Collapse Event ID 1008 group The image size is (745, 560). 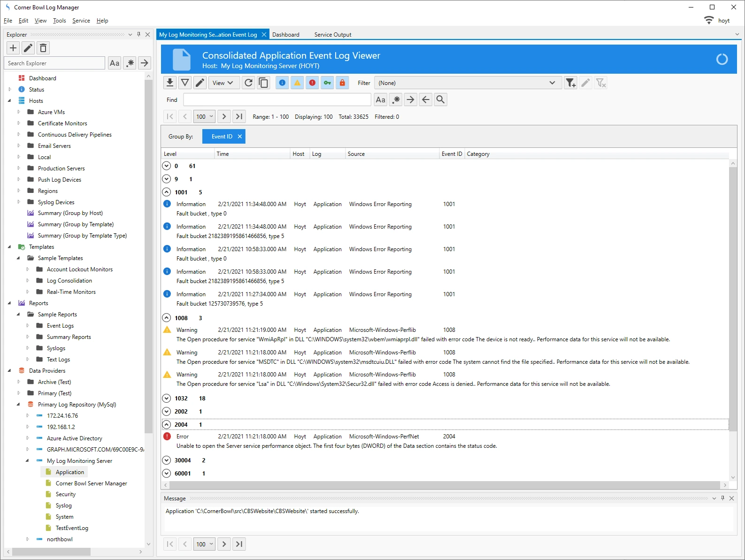pos(166,318)
